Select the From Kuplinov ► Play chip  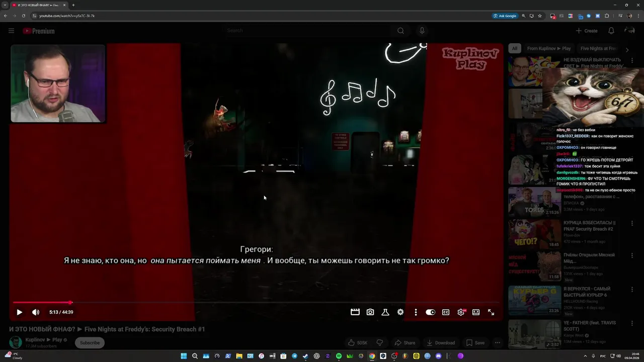tap(549, 49)
